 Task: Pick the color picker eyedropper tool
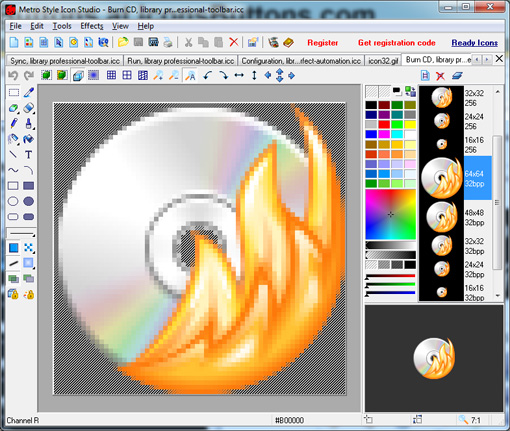29,92
